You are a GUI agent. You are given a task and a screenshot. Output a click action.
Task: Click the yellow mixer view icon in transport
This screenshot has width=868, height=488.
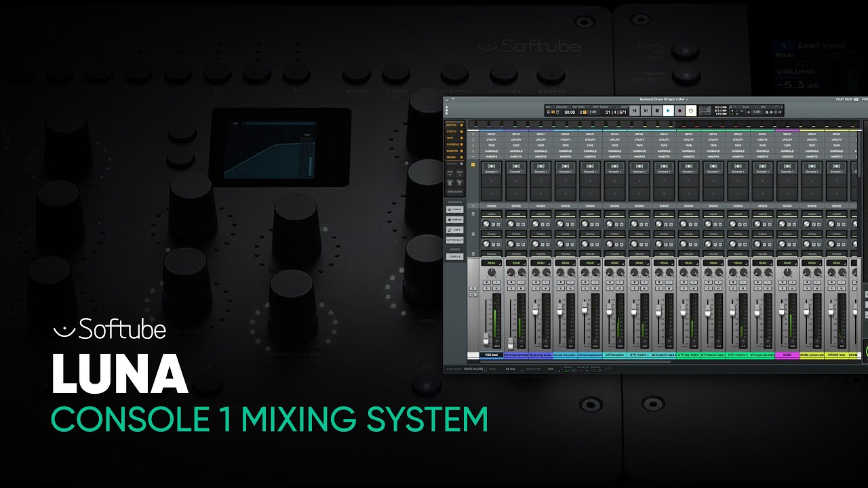tap(553, 112)
